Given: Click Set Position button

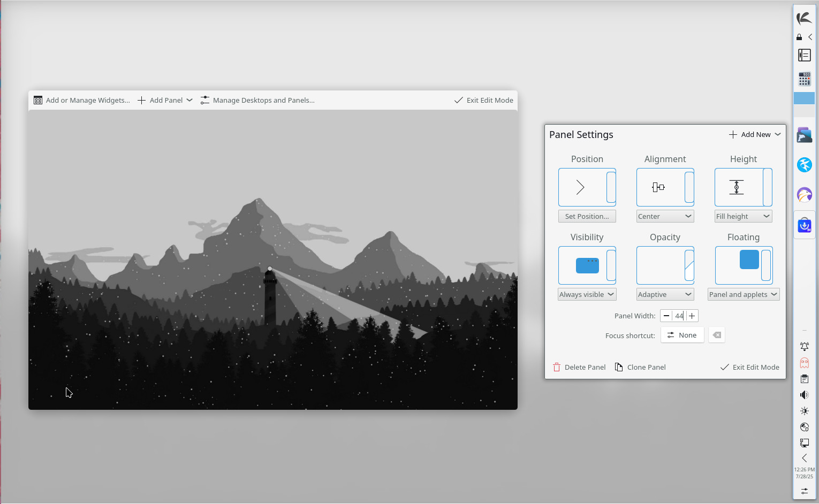Looking at the screenshot, I should 587,216.
